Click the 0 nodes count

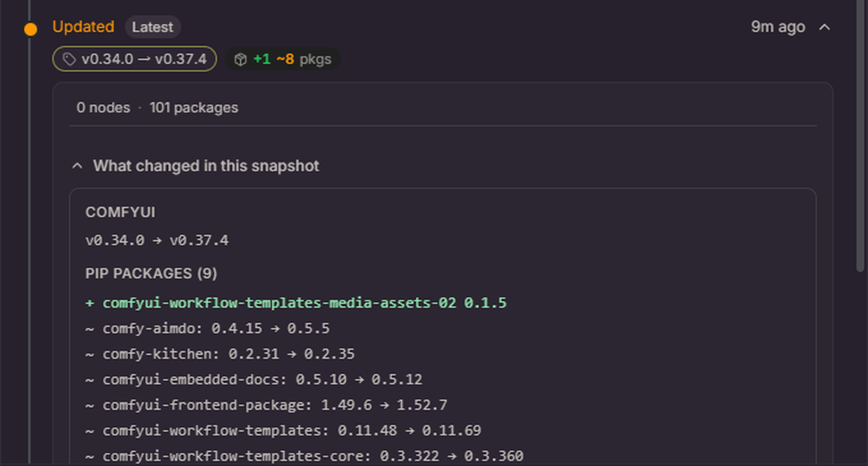coord(103,107)
